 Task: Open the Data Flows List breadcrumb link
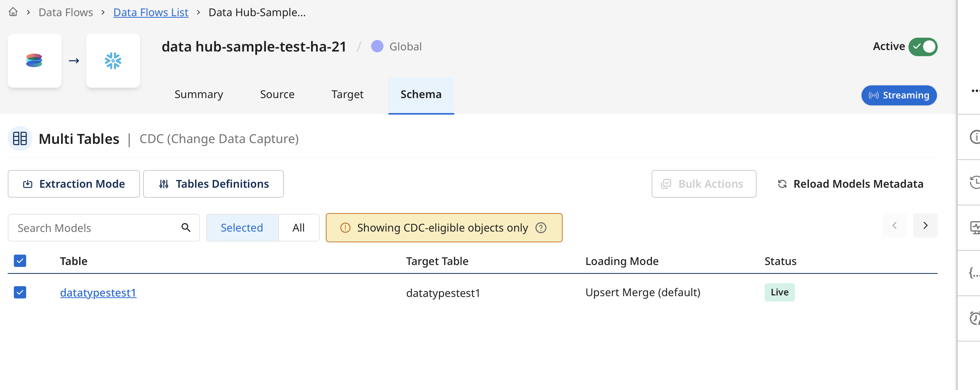click(151, 12)
